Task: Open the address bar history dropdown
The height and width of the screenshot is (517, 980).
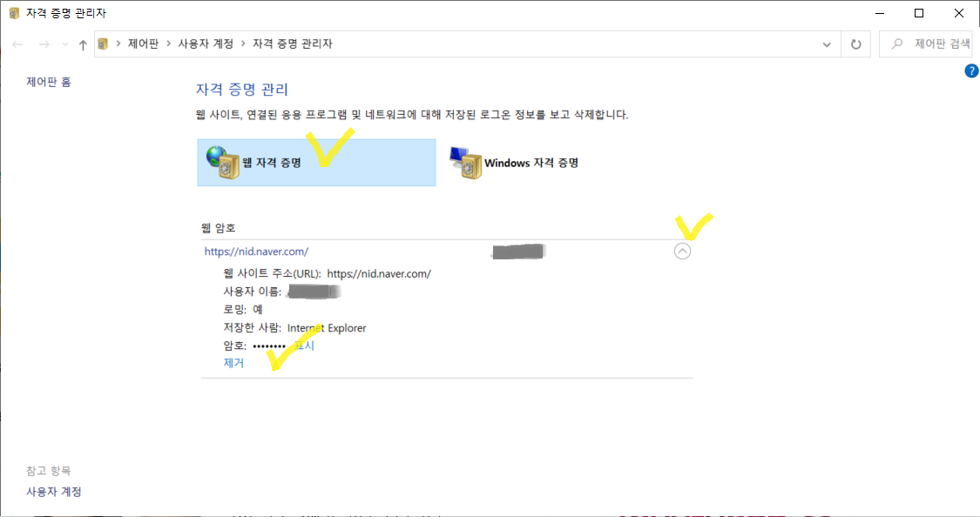Action: pyautogui.click(x=827, y=44)
